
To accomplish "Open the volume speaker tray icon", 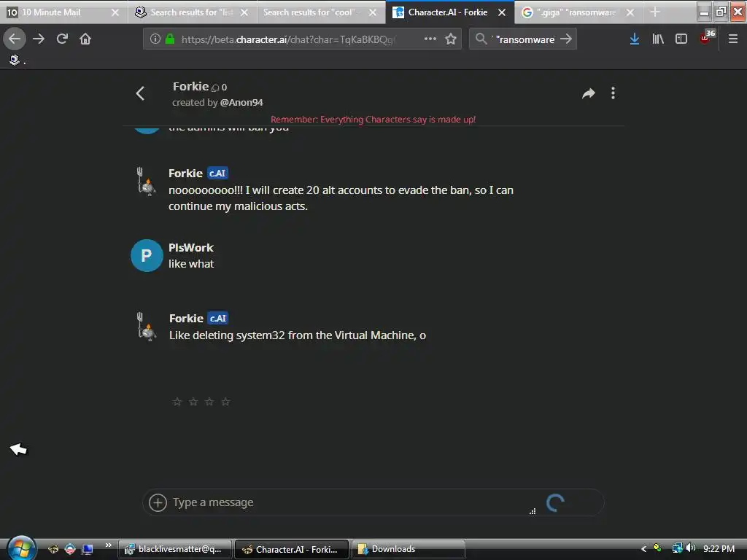I will 691,548.
